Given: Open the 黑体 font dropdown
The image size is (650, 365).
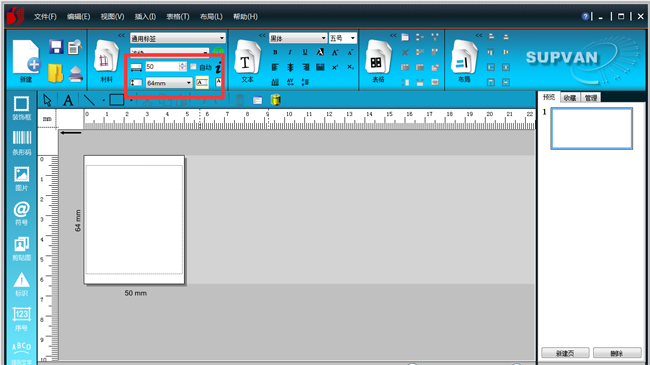Looking at the screenshot, I should (298, 38).
